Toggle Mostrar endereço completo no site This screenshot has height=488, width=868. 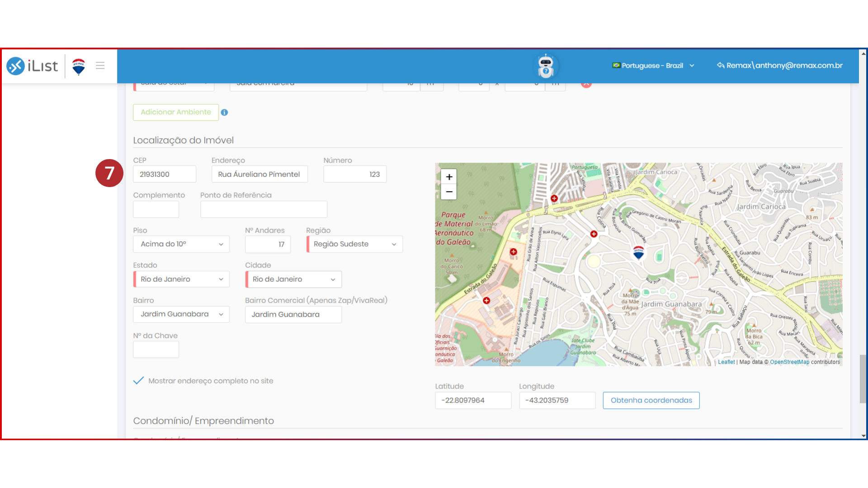pyautogui.click(x=138, y=380)
